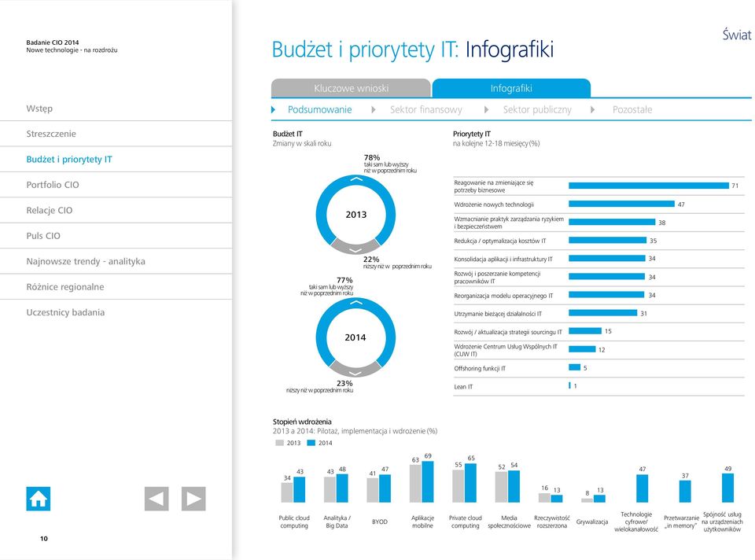
Task: Click the 78% label above 2013 chart
Action: (372, 157)
